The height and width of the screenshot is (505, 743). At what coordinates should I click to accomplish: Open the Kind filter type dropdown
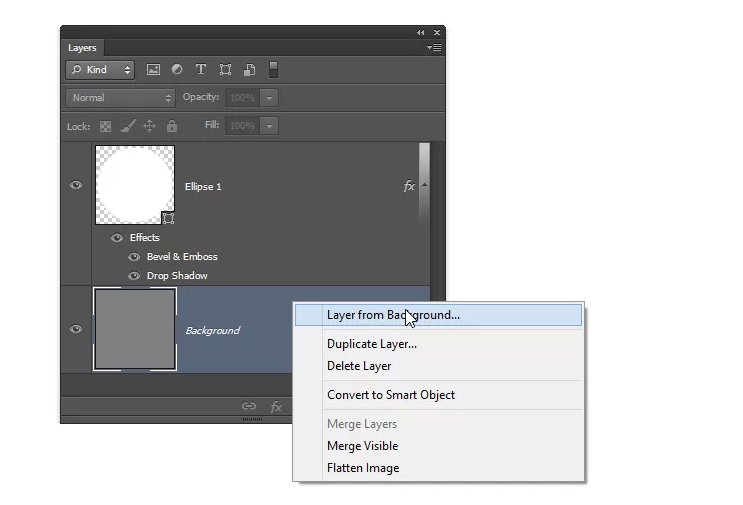pos(100,70)
